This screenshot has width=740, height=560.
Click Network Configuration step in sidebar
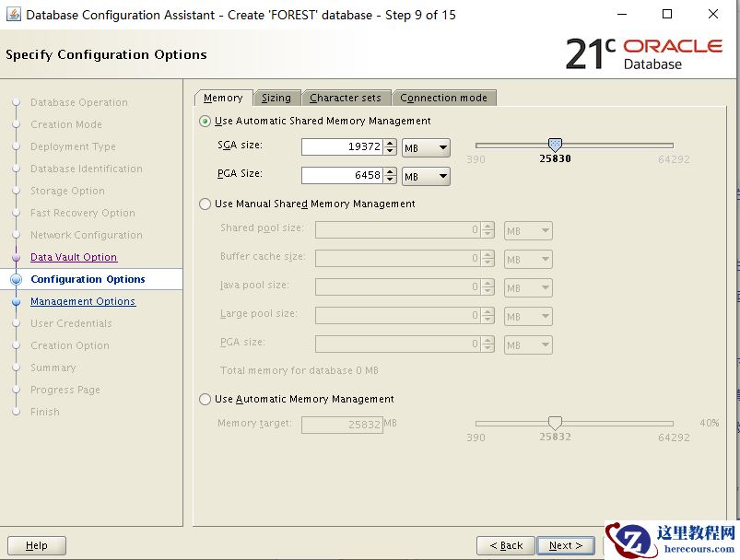click(87, 235)
